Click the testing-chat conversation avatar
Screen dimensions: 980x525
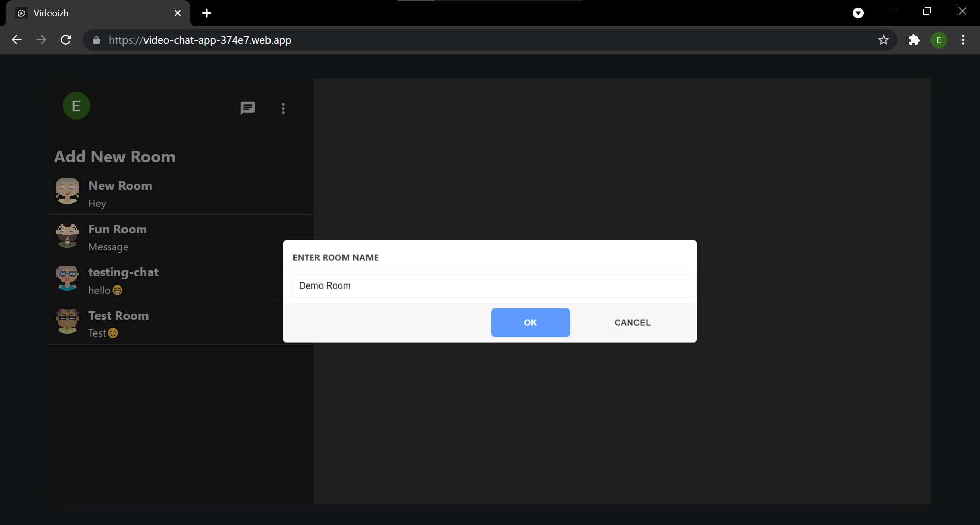click(67, 278)
